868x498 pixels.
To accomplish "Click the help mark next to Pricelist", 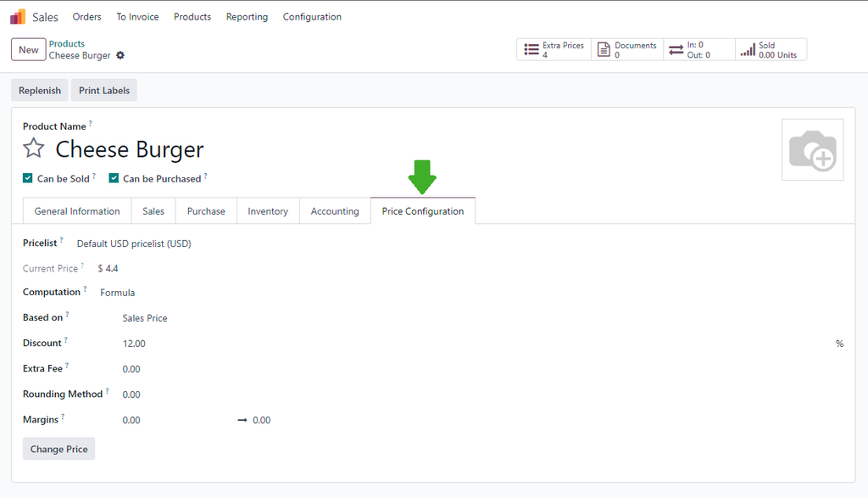I will click(61, 239).
